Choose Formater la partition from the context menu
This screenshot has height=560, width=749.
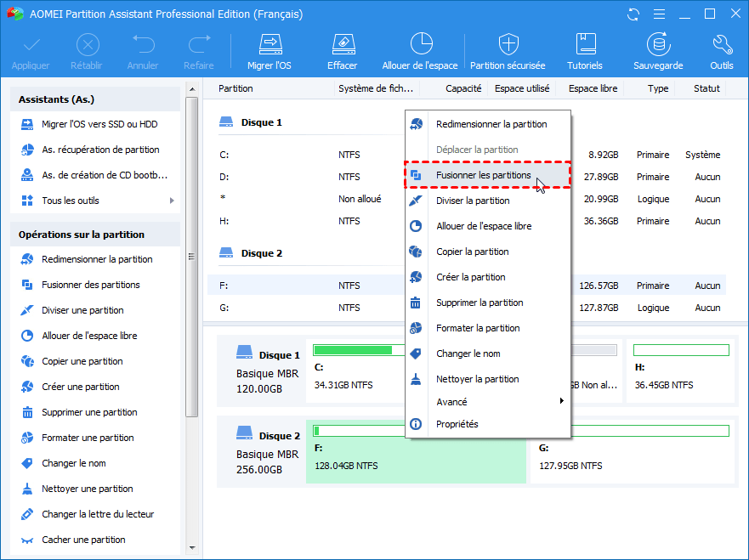pyautogui.click(x=488, y=328)
